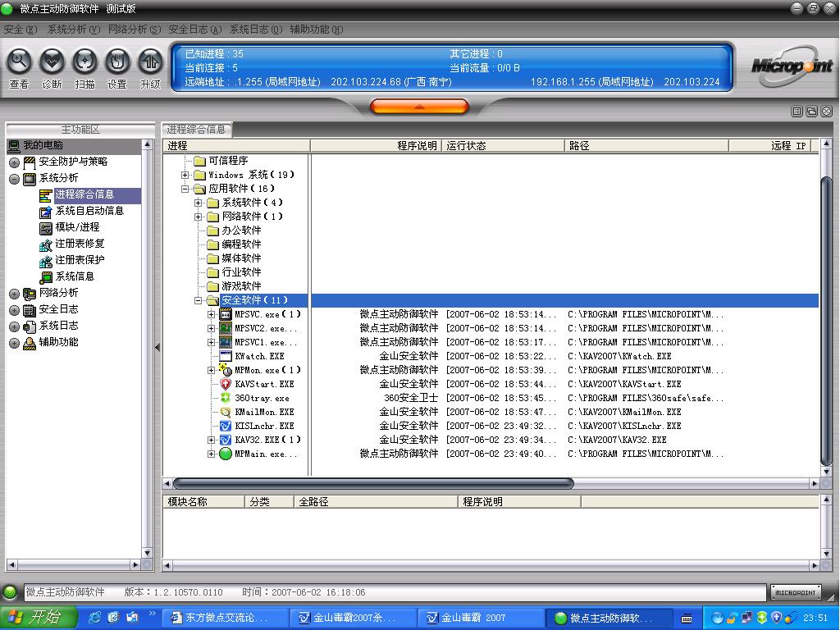Image resolution: width=840 pixels, height=630 pixels.
Task: Select the KMailMon.EXE process icon
Action: 226,412
